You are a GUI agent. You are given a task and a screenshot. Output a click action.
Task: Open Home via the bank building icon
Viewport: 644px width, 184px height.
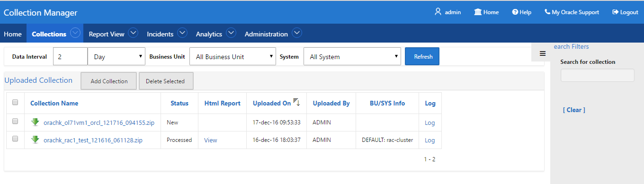(x=478, y=12)
